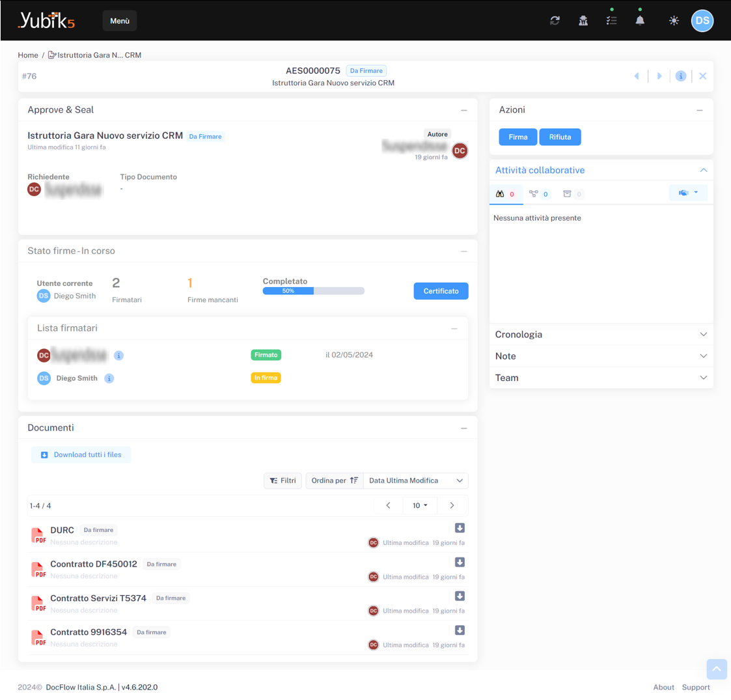Expand the Cronologia section
This screenshot has height=700, width=731.
(600, 335)
